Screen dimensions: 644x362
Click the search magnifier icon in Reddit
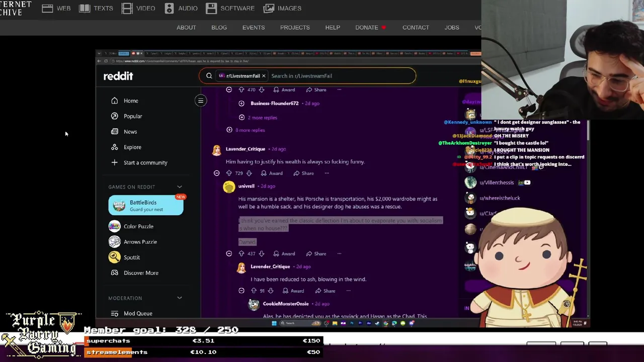(x=209, y=76)
